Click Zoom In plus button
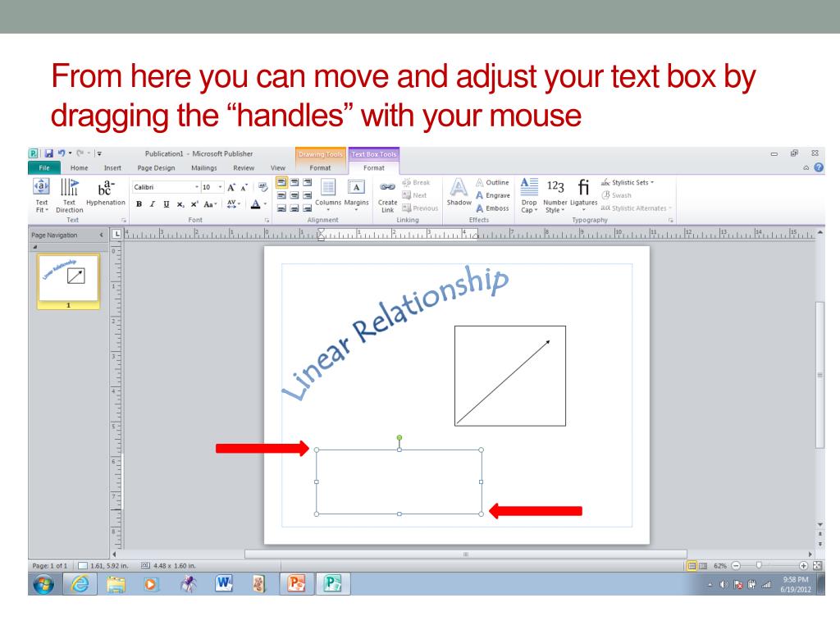Viewport: 840px width, 630px height. (x=803, y=566)
